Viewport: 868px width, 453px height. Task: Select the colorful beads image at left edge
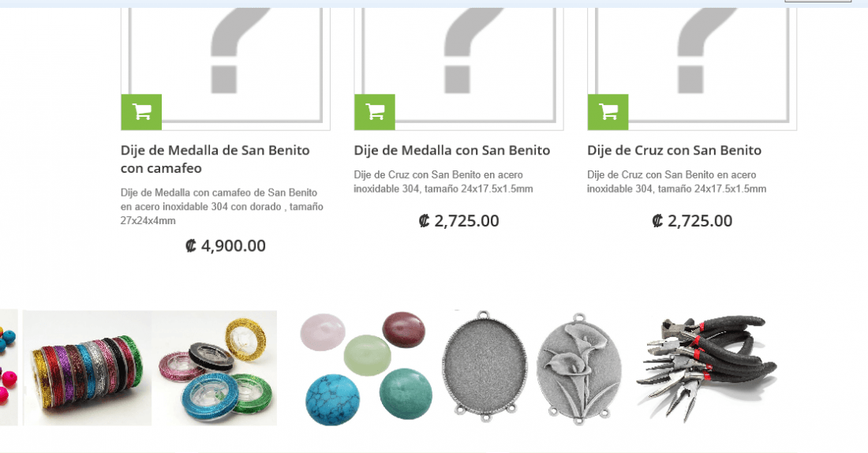tap(9, 368)
